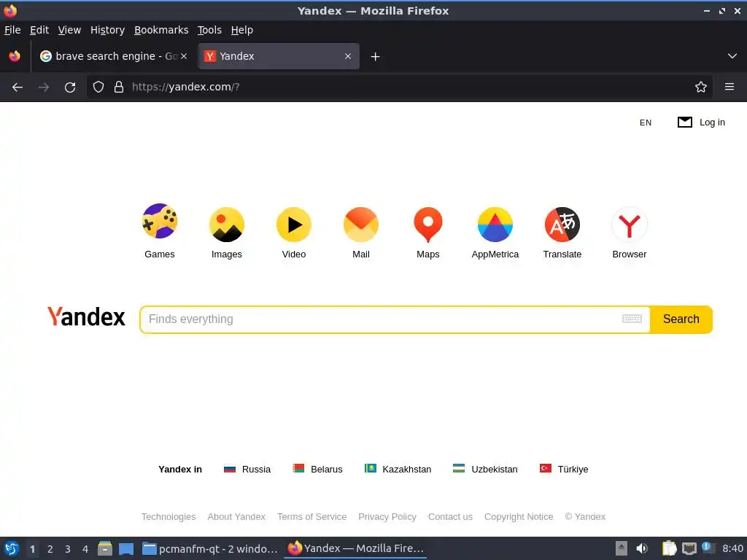Screen dimensions: 747x560
Task: Close the brave search engine tab
Action: pos(184,56)
